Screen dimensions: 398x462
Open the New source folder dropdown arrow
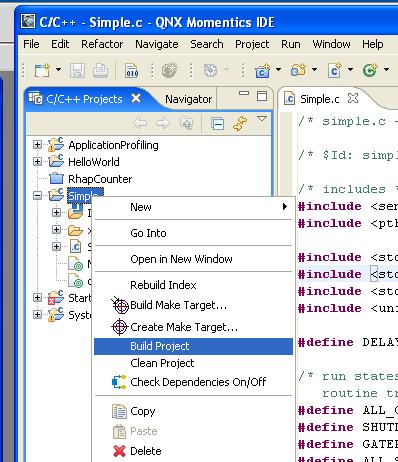tap(314, 69)
